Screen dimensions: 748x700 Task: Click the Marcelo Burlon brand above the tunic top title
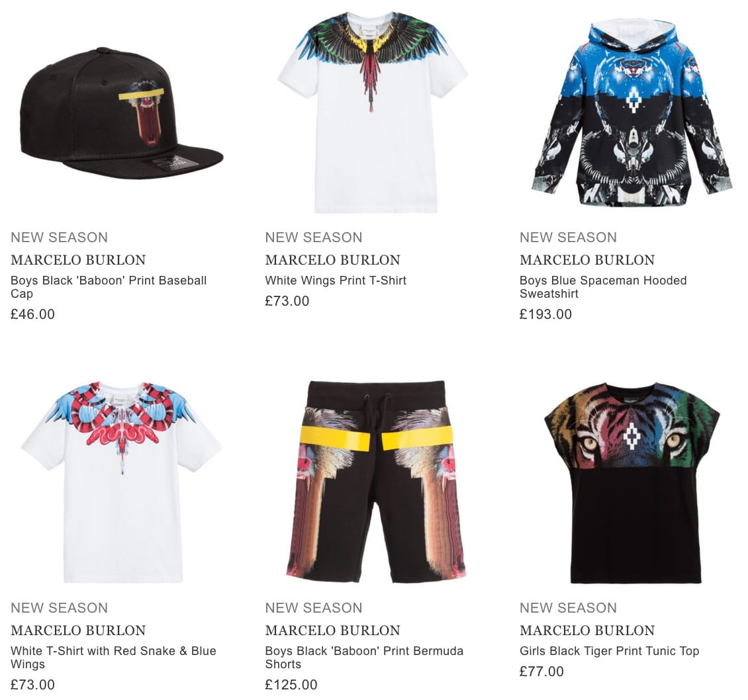coord(587,631)
